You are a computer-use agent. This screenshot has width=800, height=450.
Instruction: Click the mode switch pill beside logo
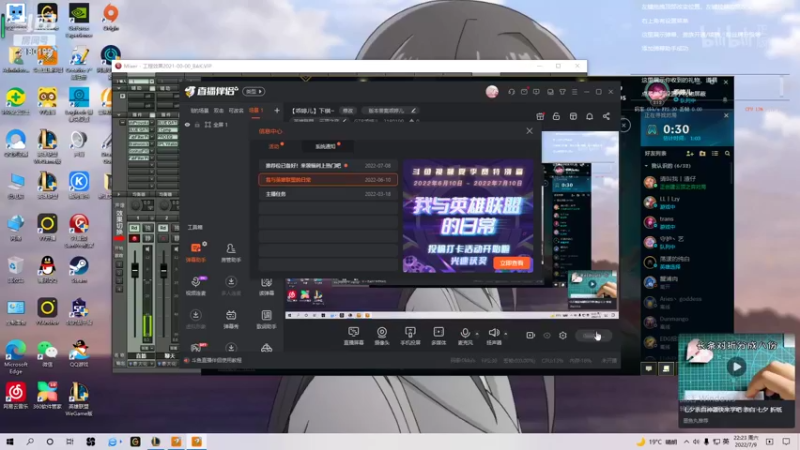254,91
